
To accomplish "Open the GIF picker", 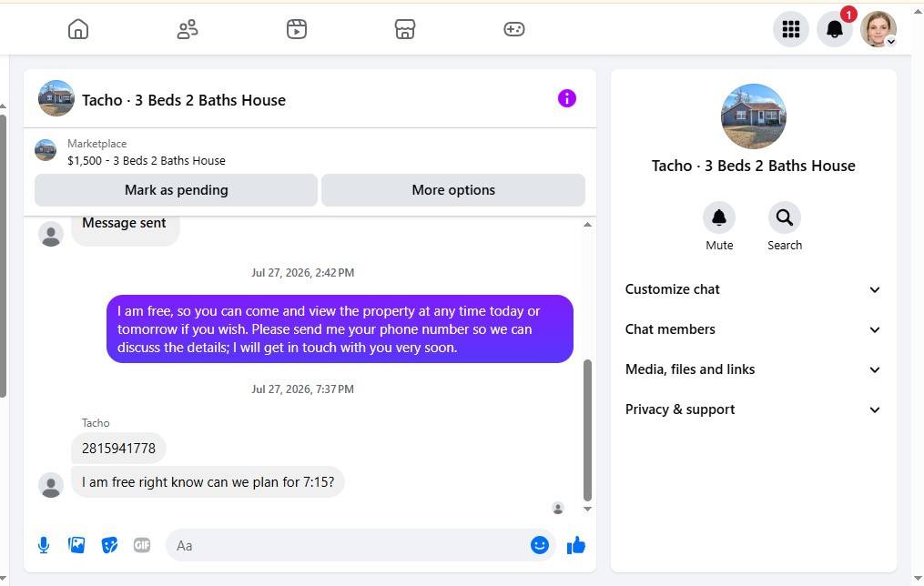I will [142, 545].
